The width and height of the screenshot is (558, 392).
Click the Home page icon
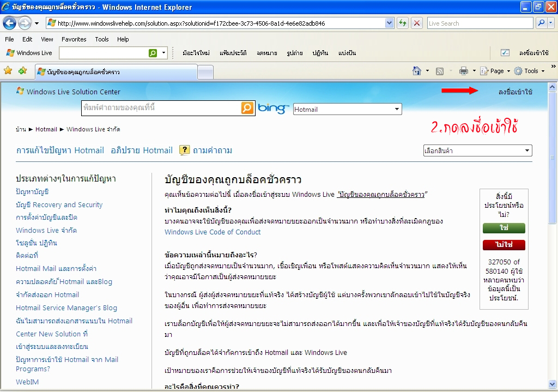point(417,71)
